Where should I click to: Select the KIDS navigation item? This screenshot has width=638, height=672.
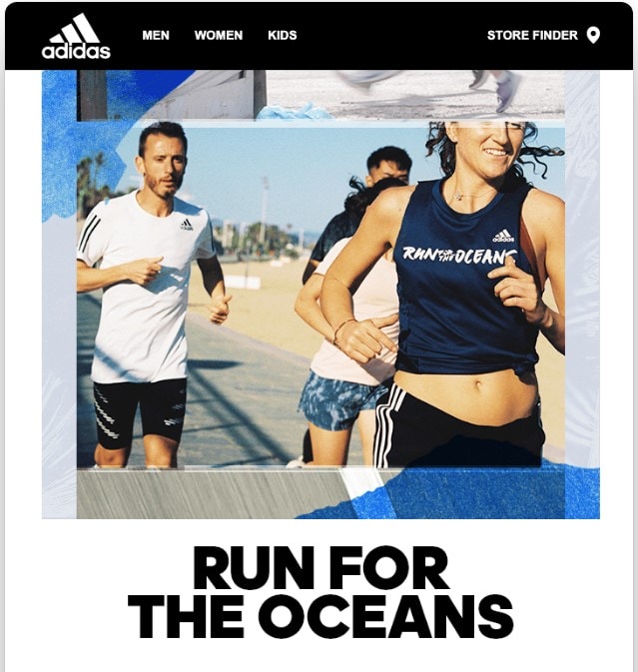tap(282, 35)
